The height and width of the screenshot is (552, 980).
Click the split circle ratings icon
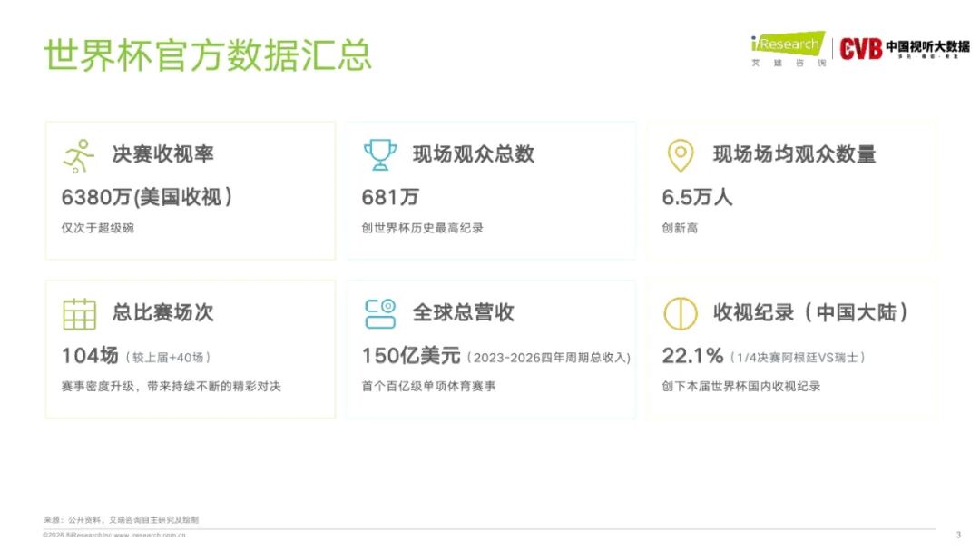pyautogui.click(x=680, y=313)
